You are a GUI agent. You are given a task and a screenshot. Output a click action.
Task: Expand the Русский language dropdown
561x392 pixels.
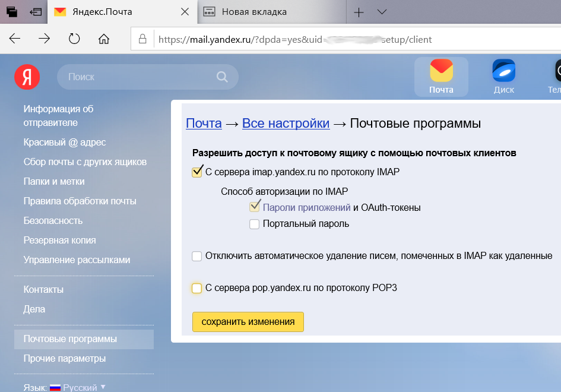[84, 387]
